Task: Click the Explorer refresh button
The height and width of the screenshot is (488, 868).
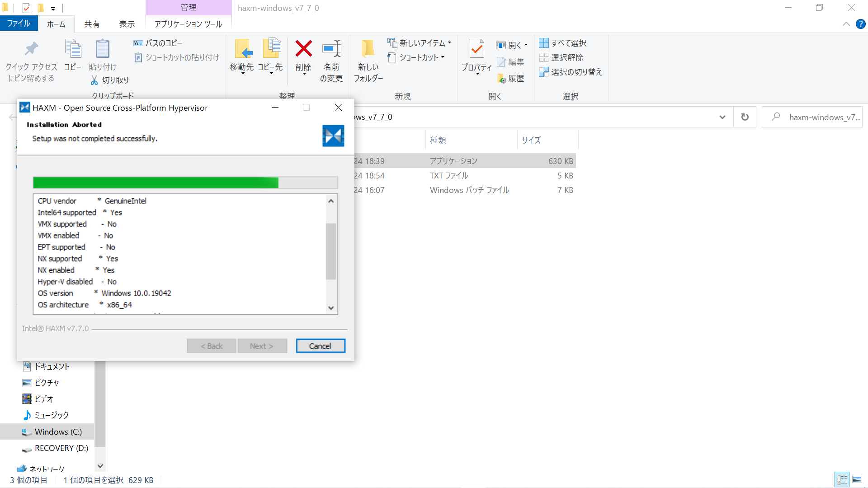Action: click(745, 117)
